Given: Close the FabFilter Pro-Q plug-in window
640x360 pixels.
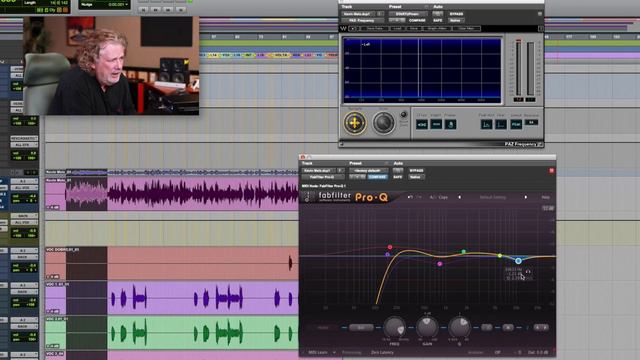Looking at the screenshot, I should pos(303,157).
